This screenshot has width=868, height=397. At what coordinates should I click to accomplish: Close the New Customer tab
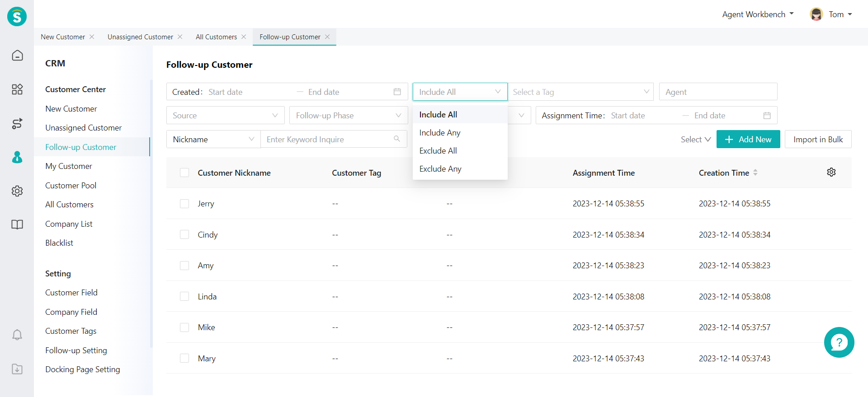pyautogui.click(x=92, y=37)
